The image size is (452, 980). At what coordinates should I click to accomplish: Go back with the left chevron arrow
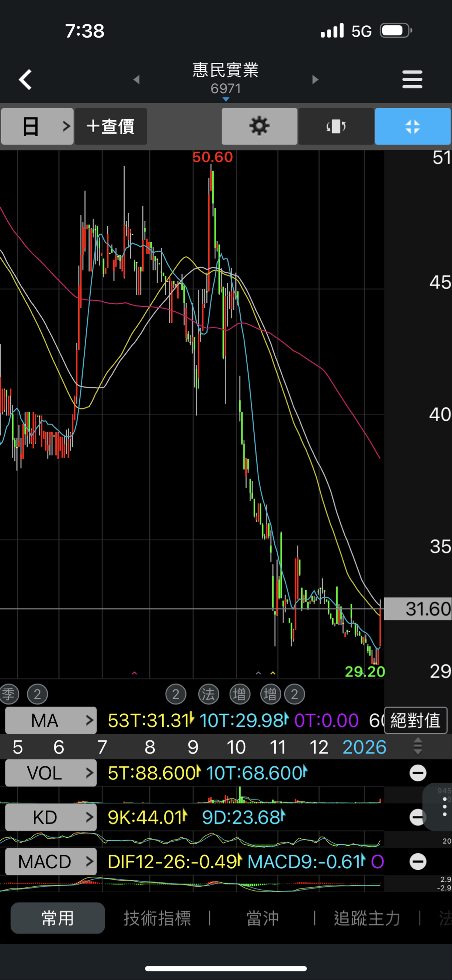coord(25,80)
